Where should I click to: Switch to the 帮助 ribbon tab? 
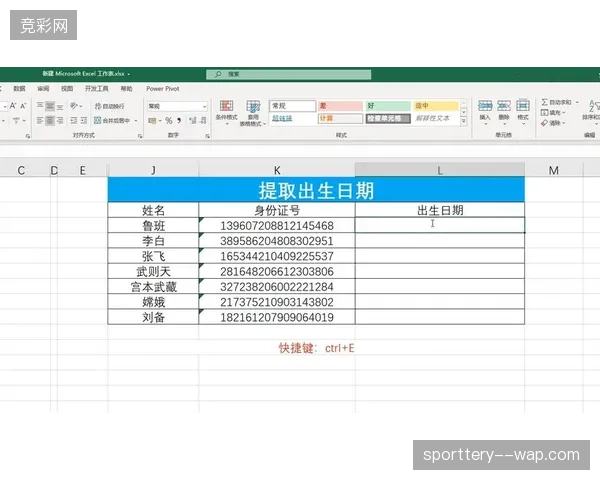126,88
